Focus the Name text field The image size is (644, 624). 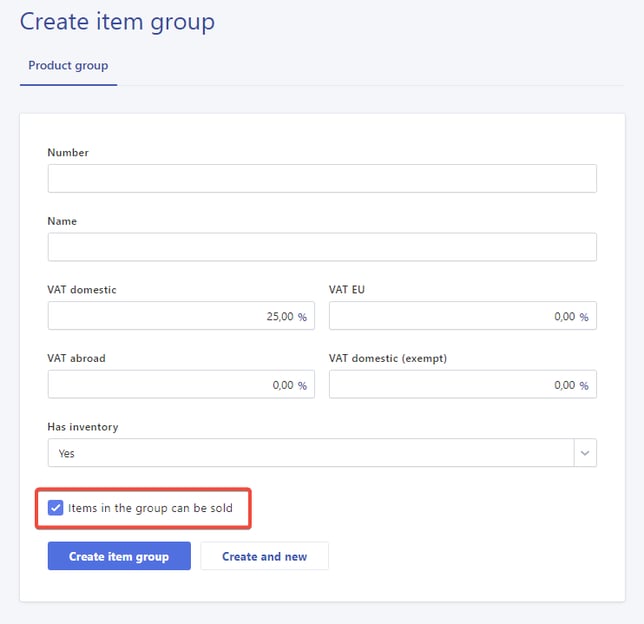click(321, 247)
